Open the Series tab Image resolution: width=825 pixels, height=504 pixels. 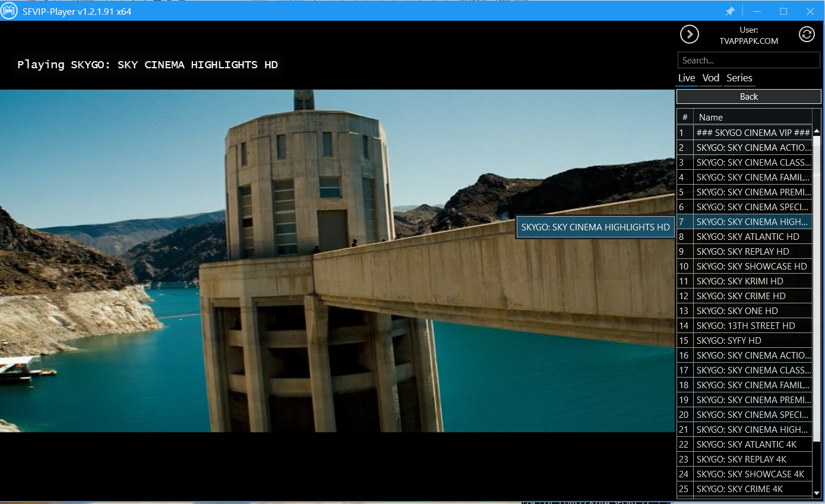[x=739, y=78]
